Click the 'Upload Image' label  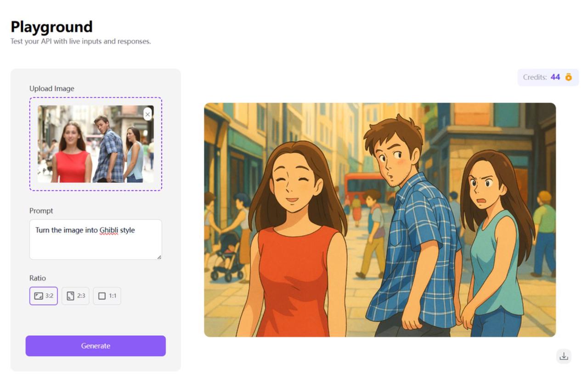[51, 89]
